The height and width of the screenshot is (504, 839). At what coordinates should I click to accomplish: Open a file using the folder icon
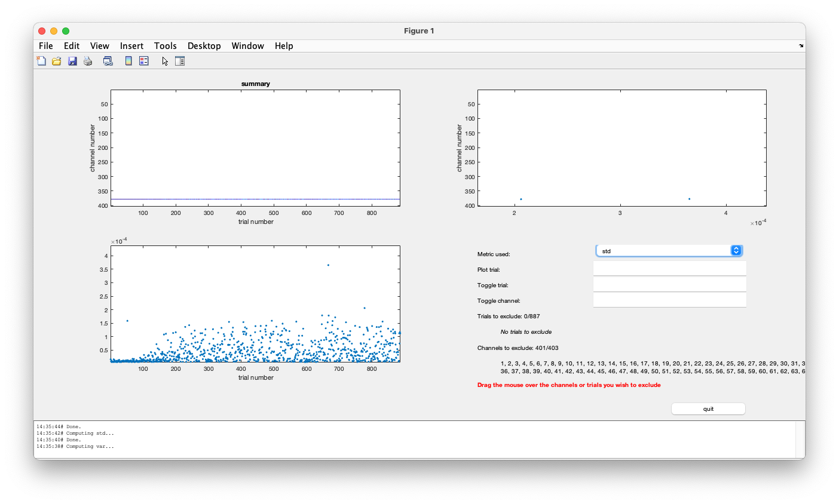(57, 61)
